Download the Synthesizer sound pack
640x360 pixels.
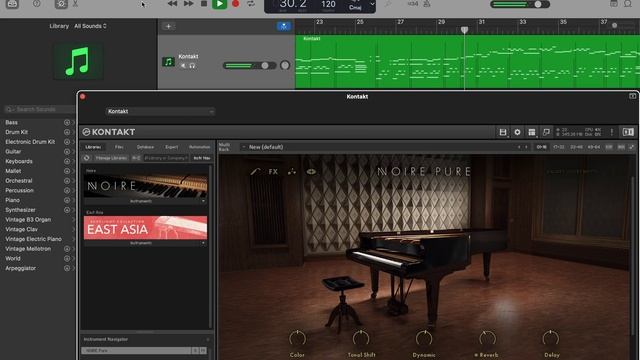pos(67,210)
